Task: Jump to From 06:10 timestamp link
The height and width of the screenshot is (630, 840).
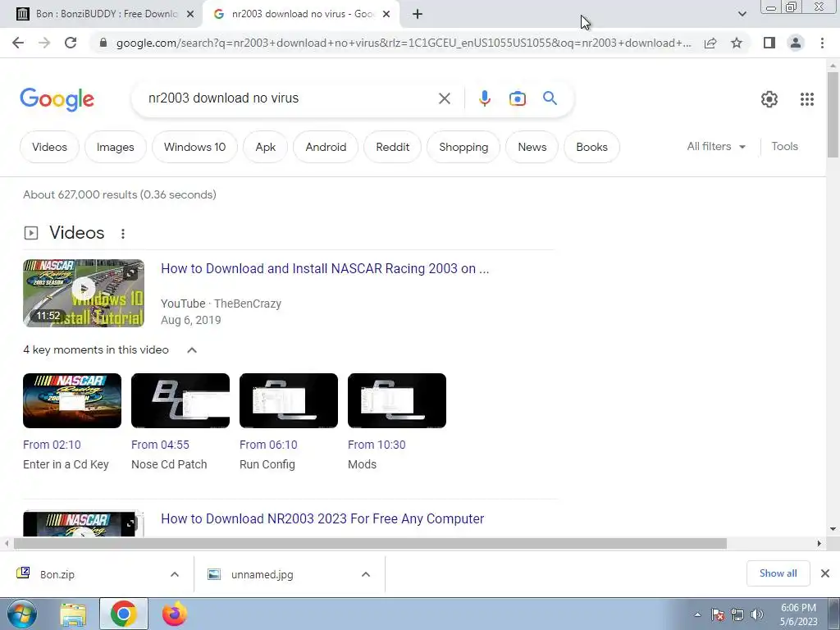Action: pos(268,445)
